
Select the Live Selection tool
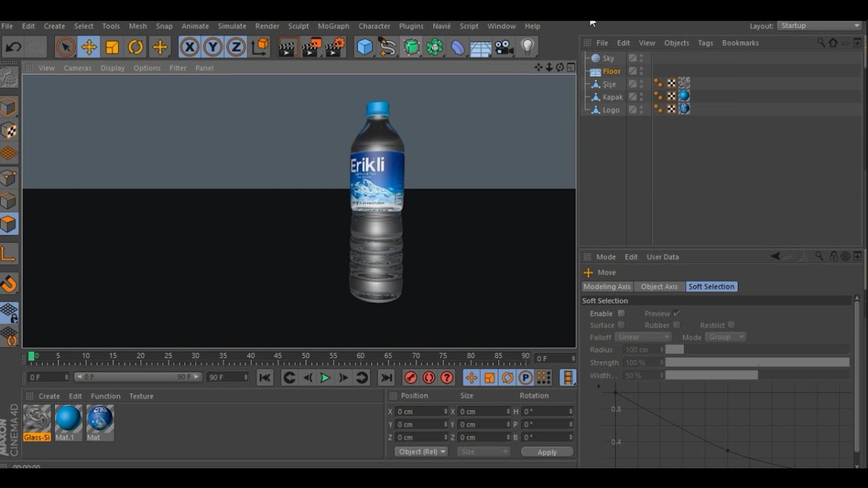[66, 47]
